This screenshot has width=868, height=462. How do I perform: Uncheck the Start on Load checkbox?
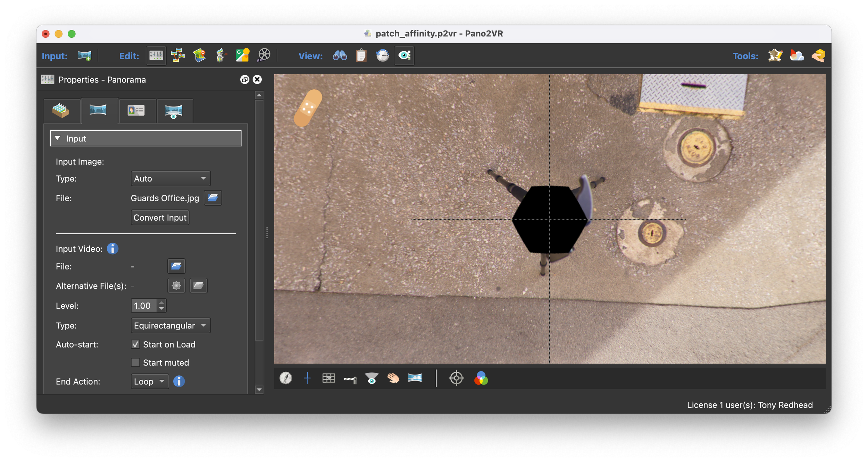tap(135, 344)
